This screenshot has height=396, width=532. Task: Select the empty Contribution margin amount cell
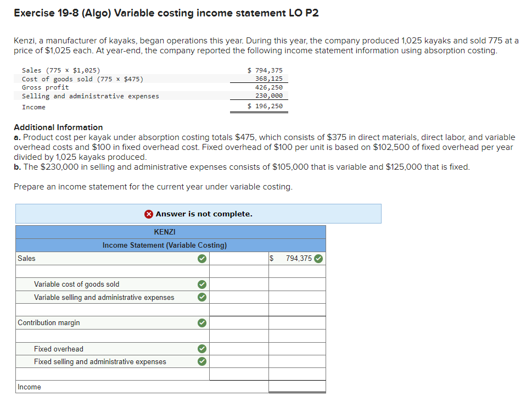click(239, 323)
